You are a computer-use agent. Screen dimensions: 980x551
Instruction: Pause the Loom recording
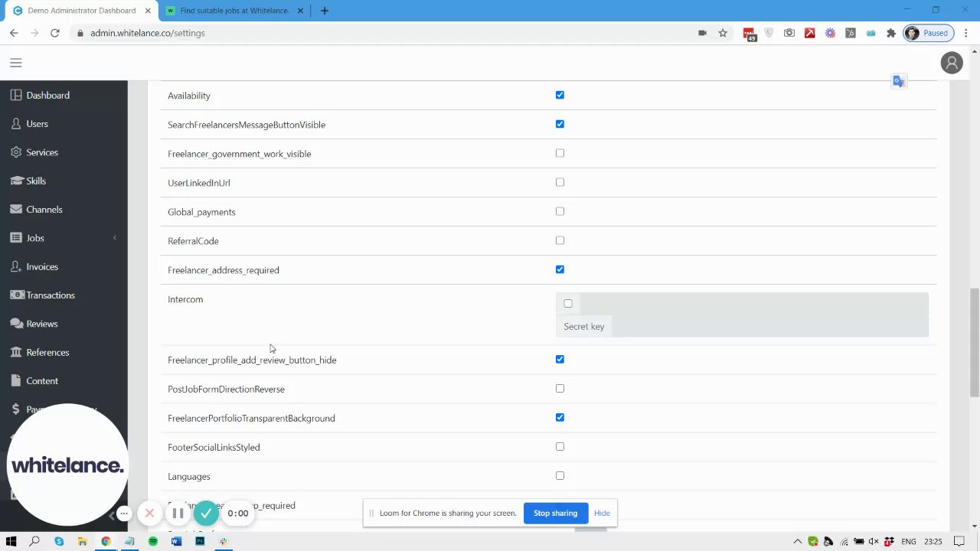(178, 513)
